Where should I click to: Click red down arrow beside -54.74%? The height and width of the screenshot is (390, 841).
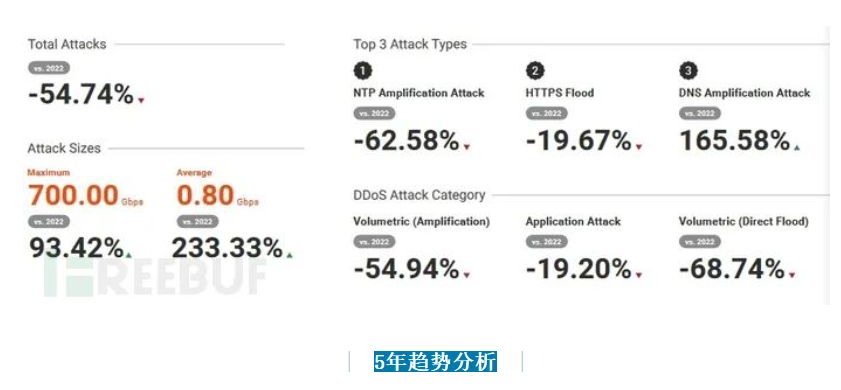[x=141, y=100]
